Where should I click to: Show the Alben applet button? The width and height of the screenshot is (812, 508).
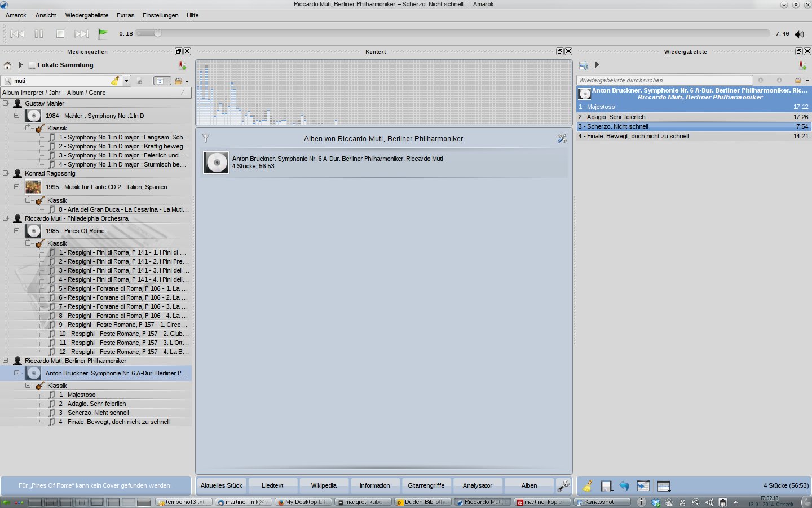(x=529, y=485)
